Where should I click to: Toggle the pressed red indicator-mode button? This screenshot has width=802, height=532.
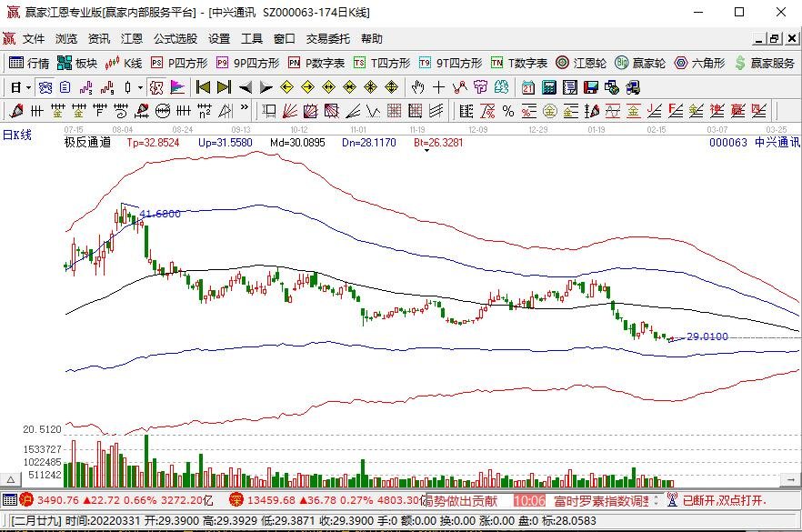click(x=156, y=87)
